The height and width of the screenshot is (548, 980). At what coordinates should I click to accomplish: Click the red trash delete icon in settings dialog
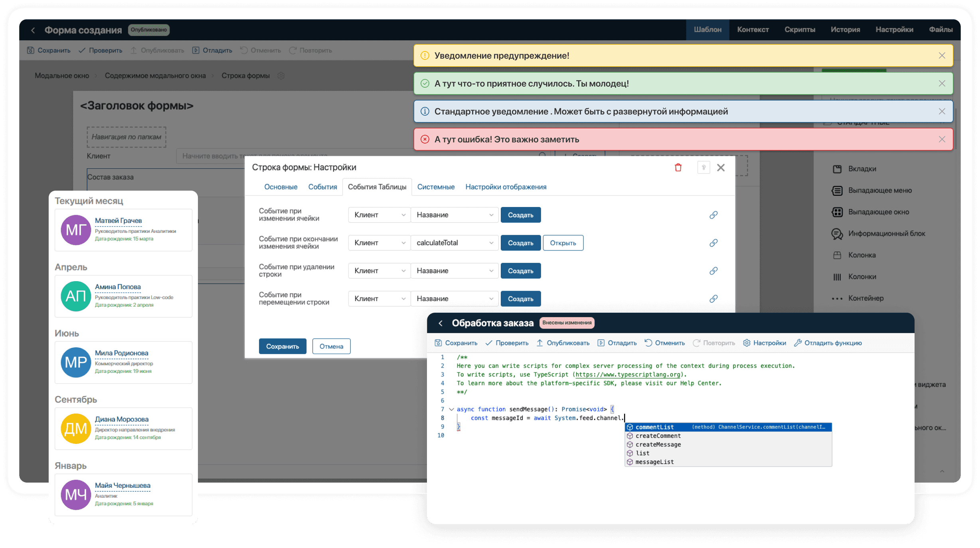point(678,168)
